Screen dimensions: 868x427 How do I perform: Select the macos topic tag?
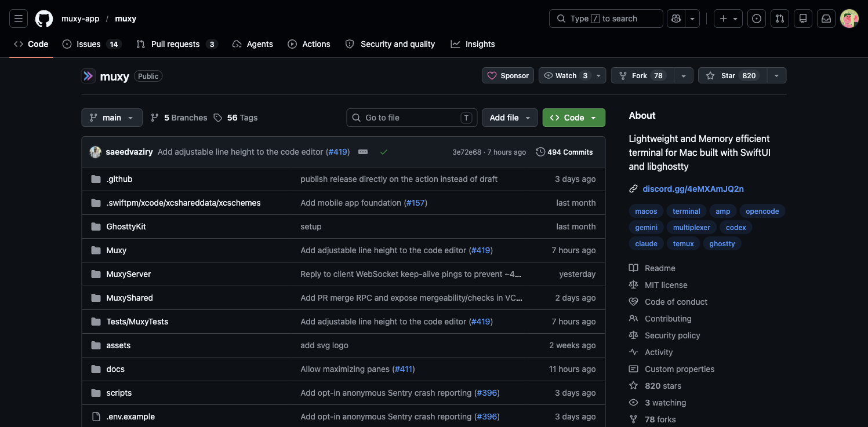[647, 211]
